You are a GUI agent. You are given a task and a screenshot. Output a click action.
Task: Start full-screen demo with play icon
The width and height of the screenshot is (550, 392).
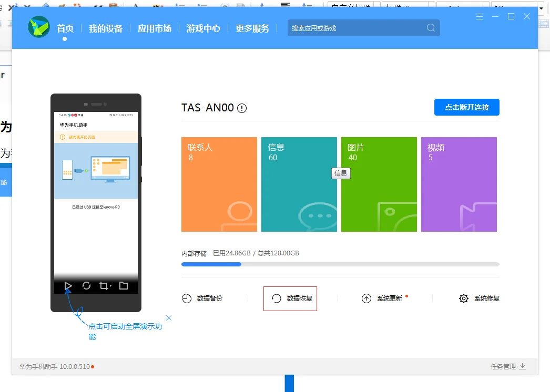pos(68,286)
